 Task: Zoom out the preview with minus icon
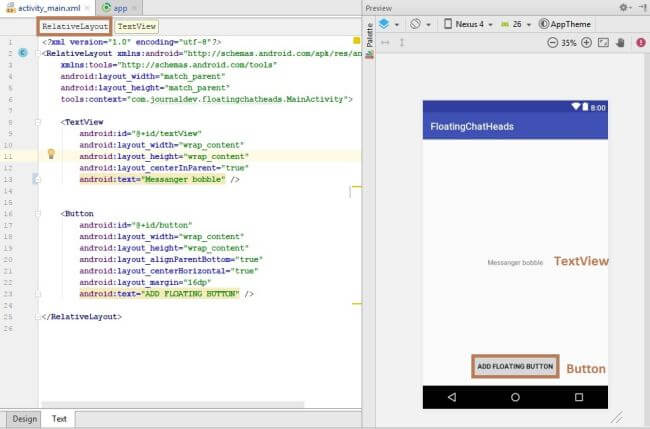[x=552, y=43]
